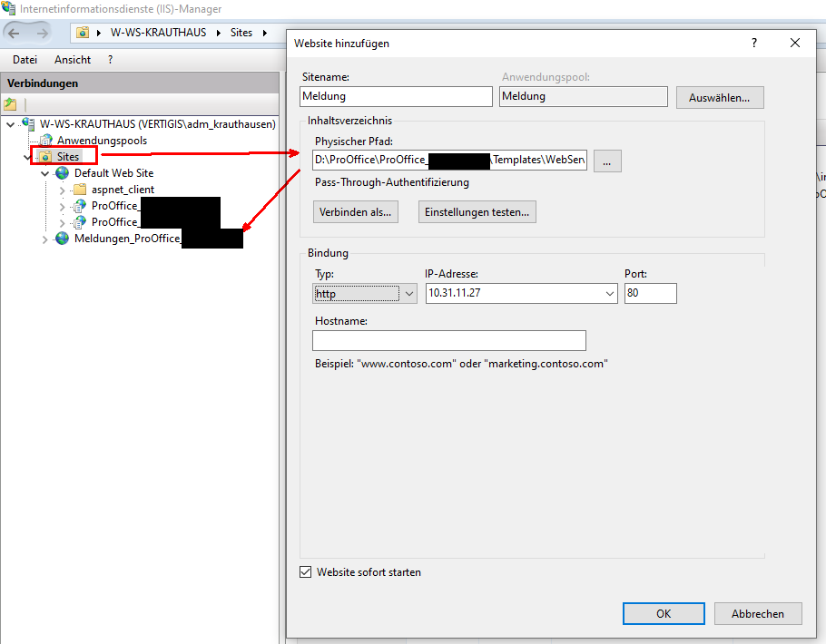Viewport: 826px width, 644px height.
Task: Collapse the Default Web Site node
Action: click(44, 173)
